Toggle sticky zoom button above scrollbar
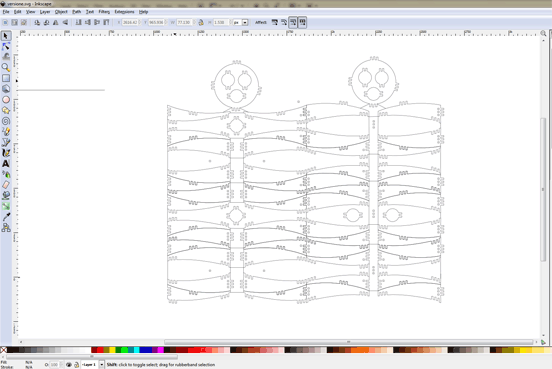The image size is (552, 369). (543, 33)
